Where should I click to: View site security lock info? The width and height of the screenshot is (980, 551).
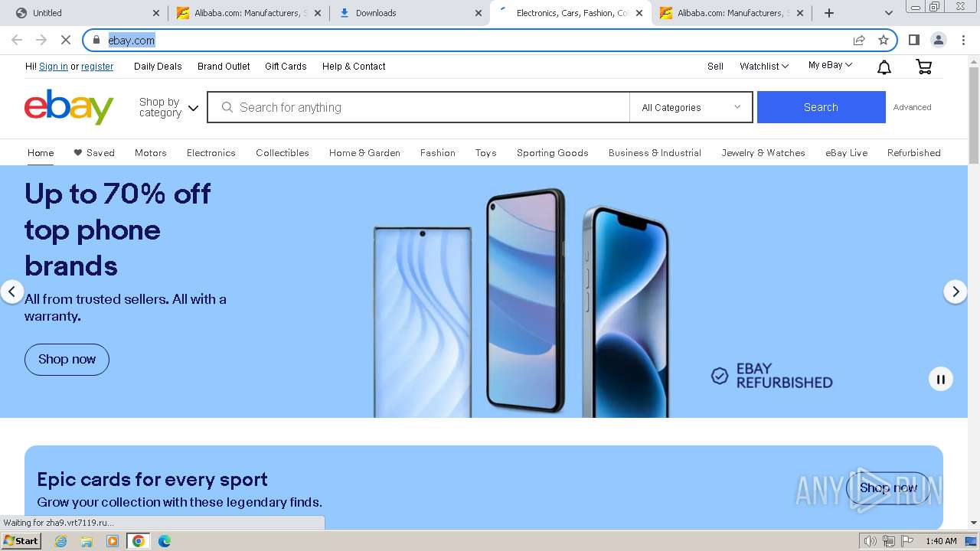(96, 40)
